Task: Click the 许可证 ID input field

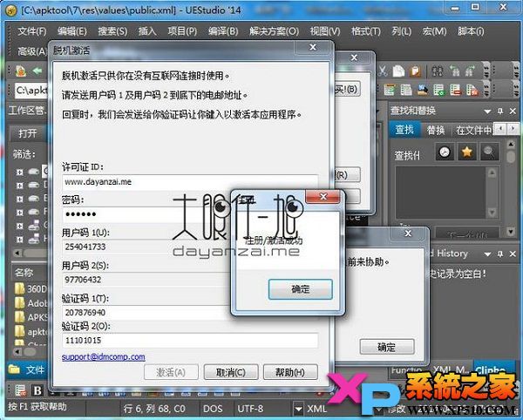Action: pyautogui.click(x=190, y=182)
